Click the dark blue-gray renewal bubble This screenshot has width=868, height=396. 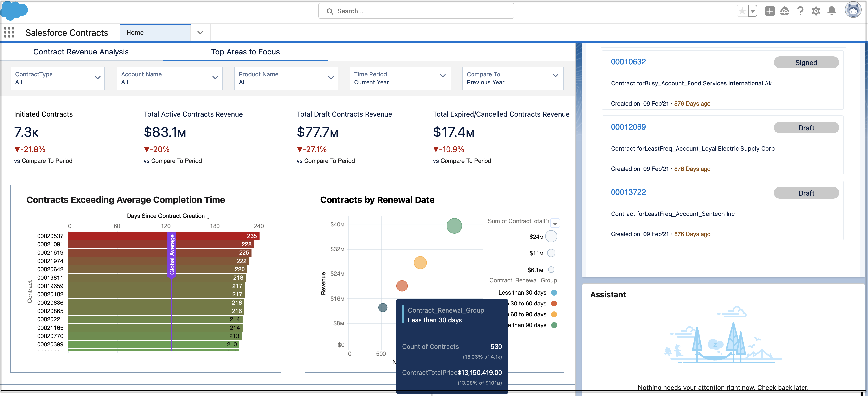coord(383,308)
